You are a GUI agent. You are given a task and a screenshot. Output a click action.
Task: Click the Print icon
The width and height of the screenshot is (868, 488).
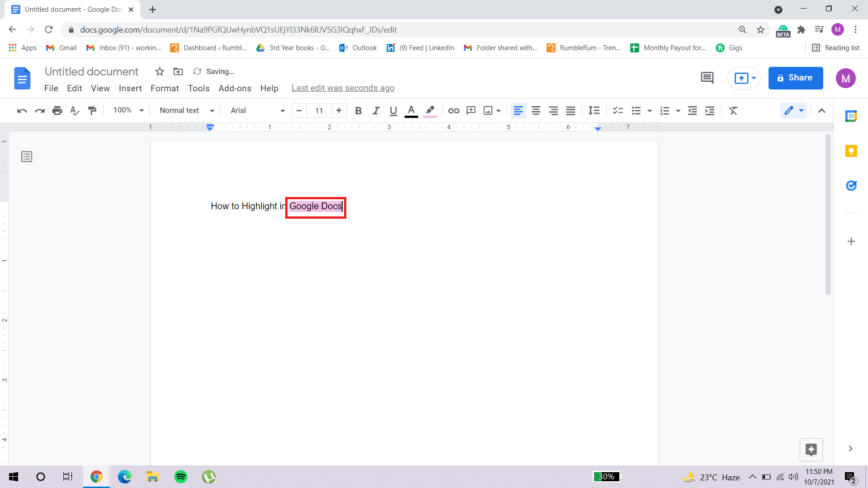[x=57, y=111]
